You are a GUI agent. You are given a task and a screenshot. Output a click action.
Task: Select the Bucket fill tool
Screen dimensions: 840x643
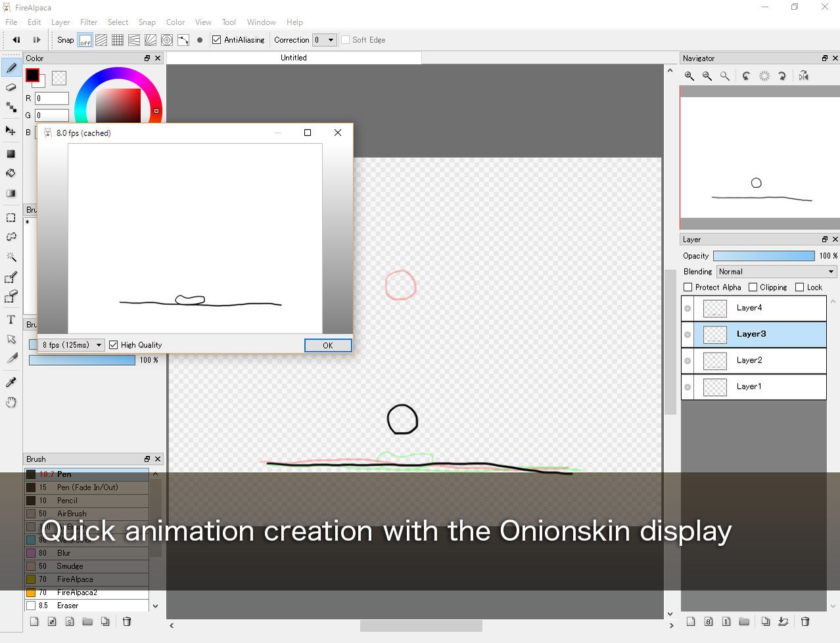[x=11, y=173]
